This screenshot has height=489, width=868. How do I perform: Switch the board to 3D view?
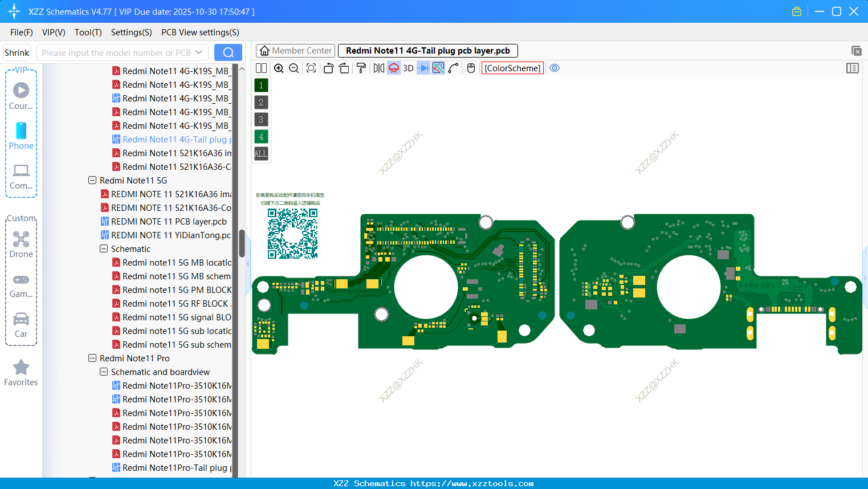pos(408,68)
